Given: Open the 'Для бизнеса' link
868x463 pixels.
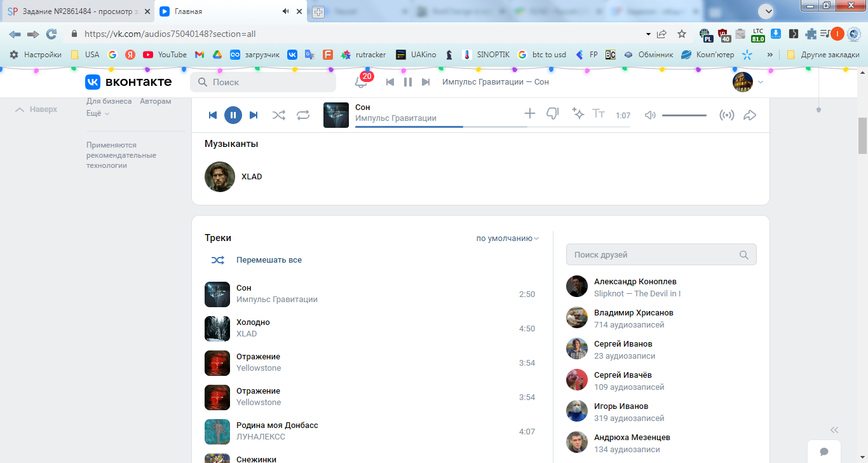Looking at the screenshot, I should coord(109,101).
